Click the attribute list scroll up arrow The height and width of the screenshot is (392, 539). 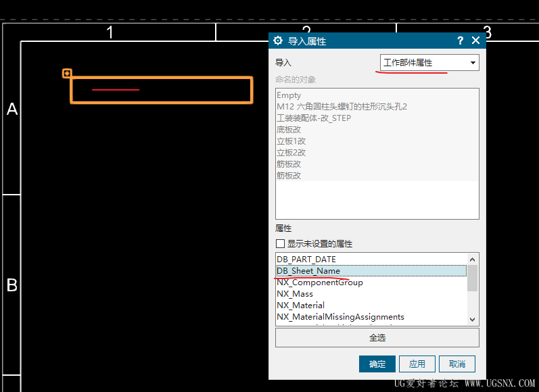[472, 260]
